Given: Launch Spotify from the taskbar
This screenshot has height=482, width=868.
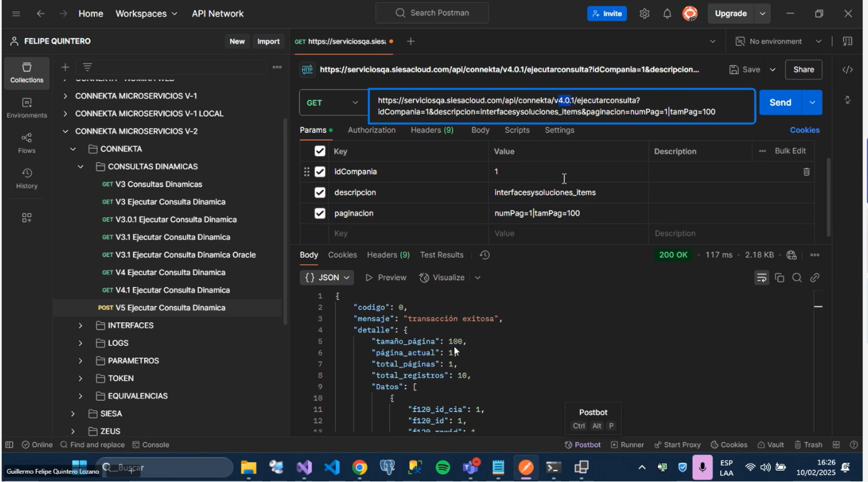Looking at the screenshot, I should click(x=442, y=467).
